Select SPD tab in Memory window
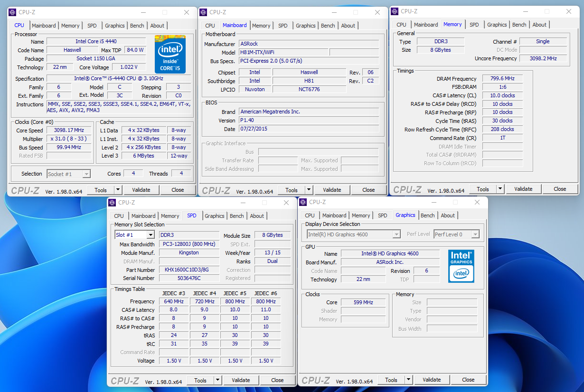This screenshot has width=584, height=392. [x=474, y=25]
